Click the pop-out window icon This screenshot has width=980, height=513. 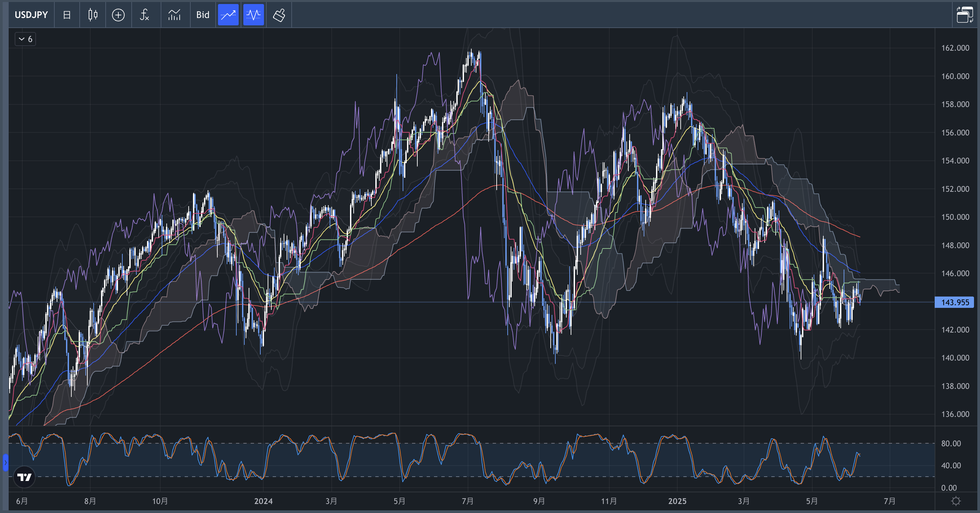click(965, 15)
